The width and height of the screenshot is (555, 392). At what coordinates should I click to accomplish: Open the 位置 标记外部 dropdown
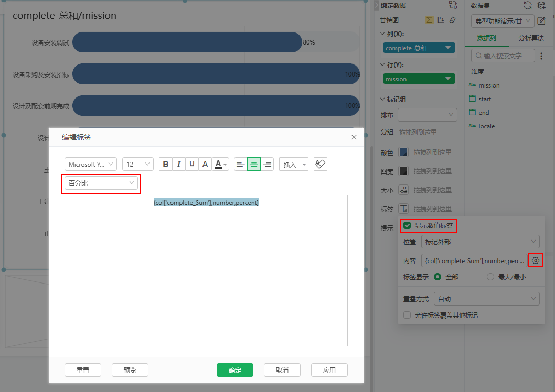481,242
